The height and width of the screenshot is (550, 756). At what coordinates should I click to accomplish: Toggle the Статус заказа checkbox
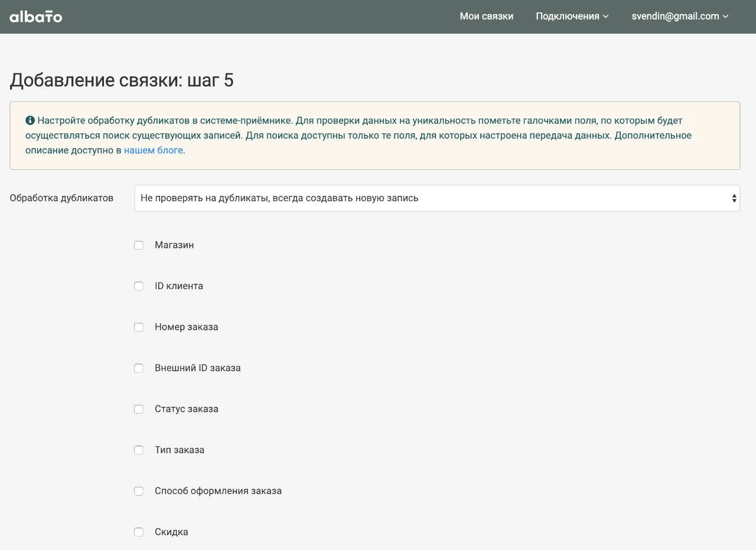click(139, 409)
